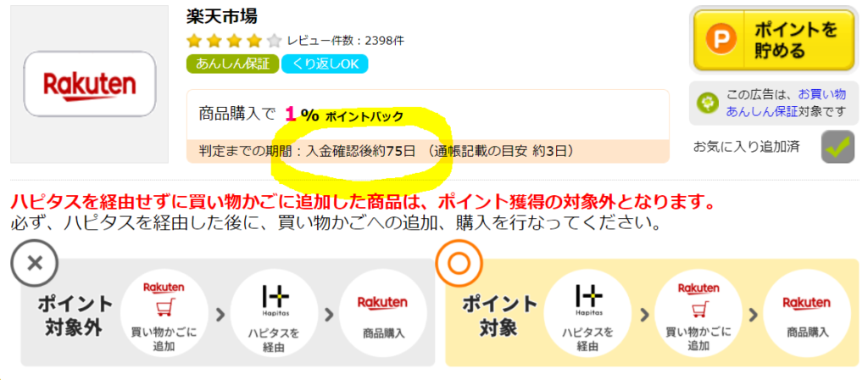Click the orange double-circle OK icon
868x380 pixels.
point(459,263)
